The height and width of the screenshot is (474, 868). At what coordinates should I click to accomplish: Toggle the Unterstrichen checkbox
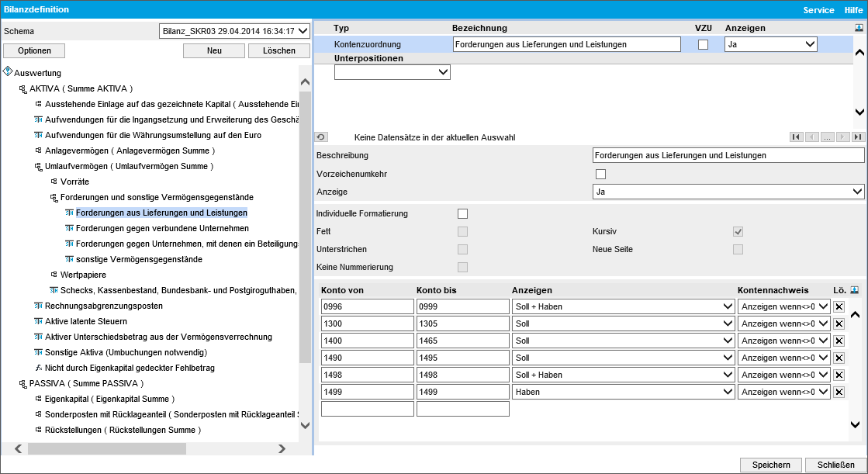pyautogui.click(x=463, y=249)
